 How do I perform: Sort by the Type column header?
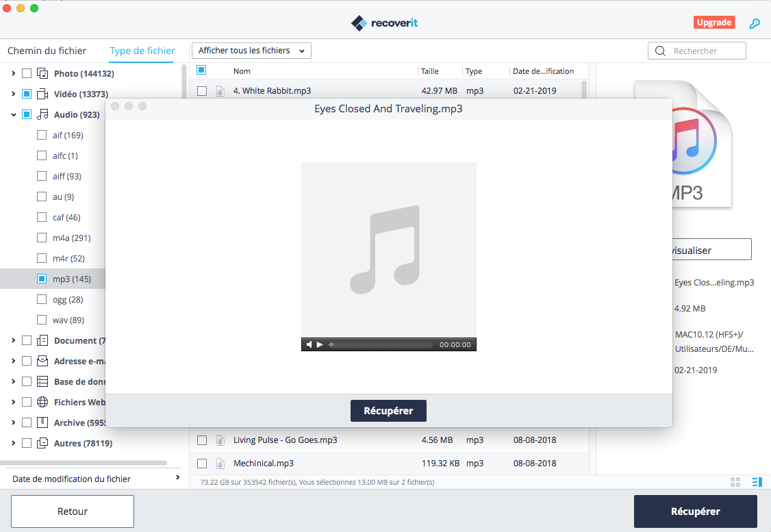tap(474, 71)
